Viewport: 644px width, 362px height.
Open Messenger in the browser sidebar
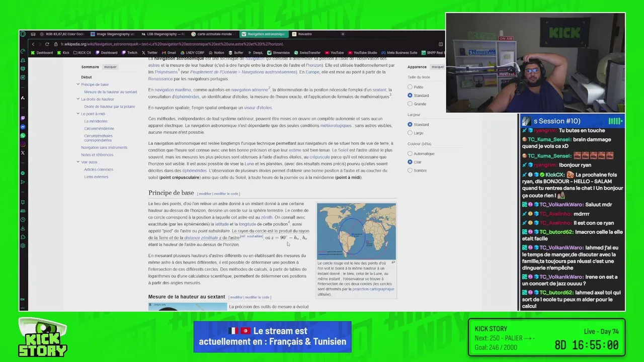(23, 127)
